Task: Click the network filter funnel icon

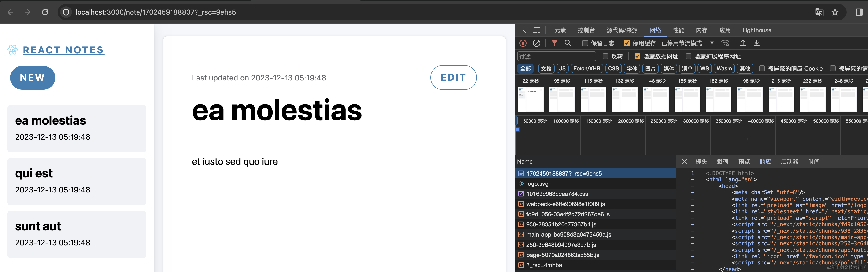Action: 554,43
